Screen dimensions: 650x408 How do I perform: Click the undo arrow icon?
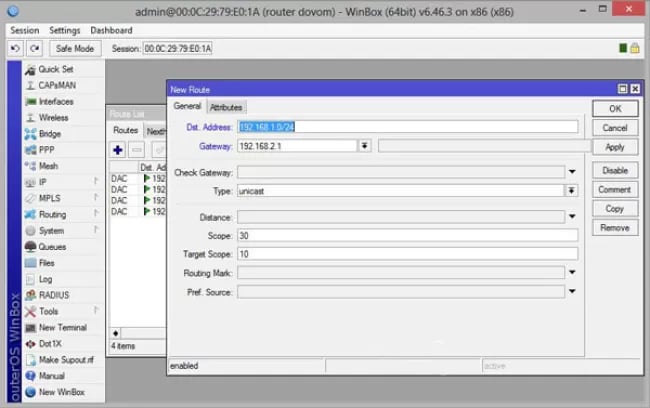[x=15, y=49]
